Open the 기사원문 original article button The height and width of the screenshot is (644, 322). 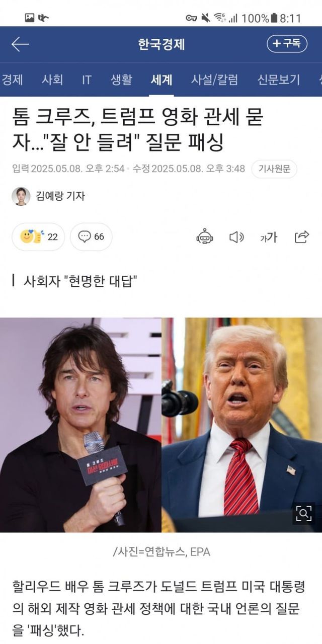pos(274,169)
